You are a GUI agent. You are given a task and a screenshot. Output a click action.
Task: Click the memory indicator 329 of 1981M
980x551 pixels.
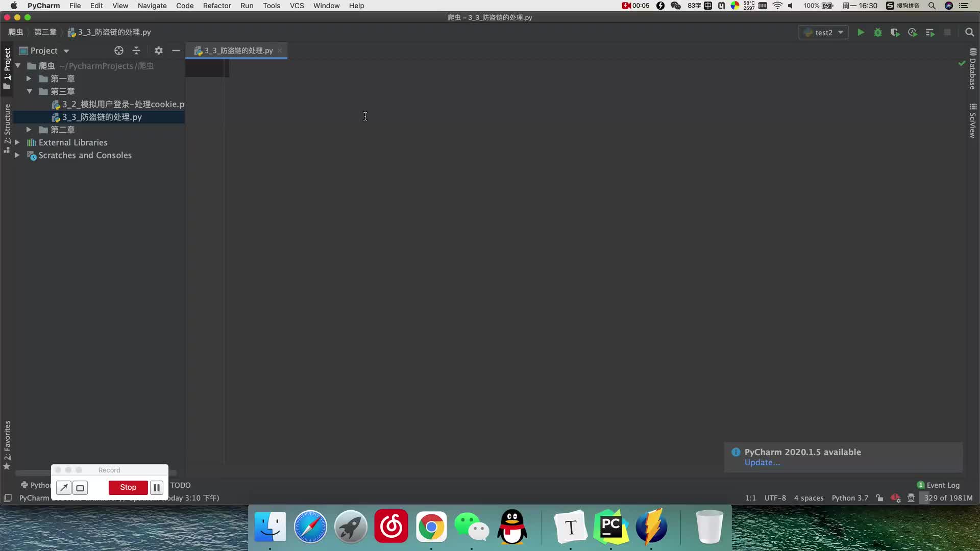[948, 498]
